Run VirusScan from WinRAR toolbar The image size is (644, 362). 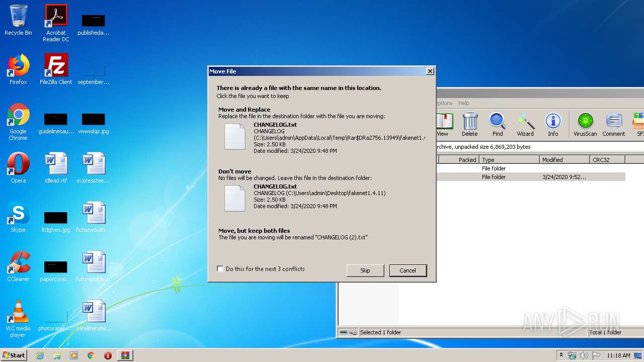click(585, 124)
